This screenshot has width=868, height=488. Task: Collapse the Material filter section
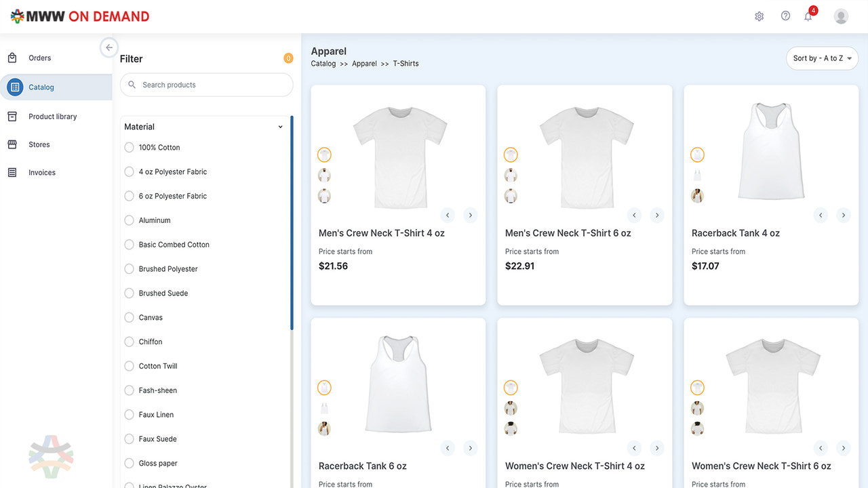pyautogui.click(x=280, y=127)
